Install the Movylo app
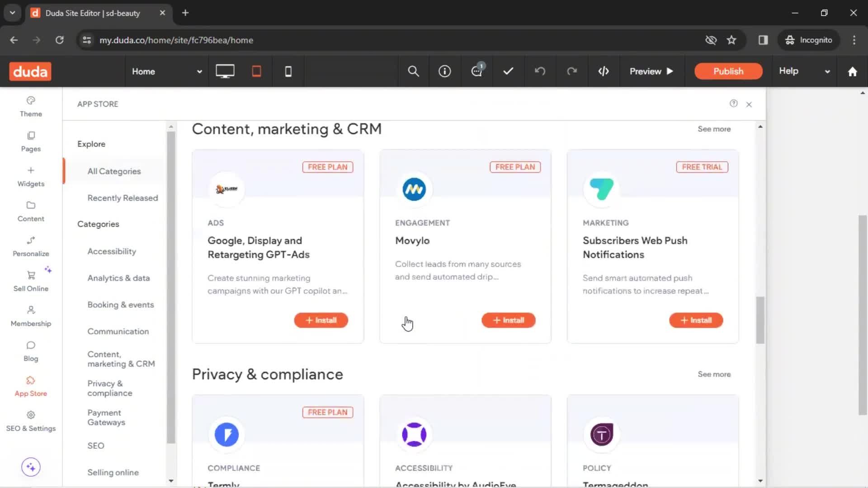This screenshot has width=868, height=488. pos(509,320)
